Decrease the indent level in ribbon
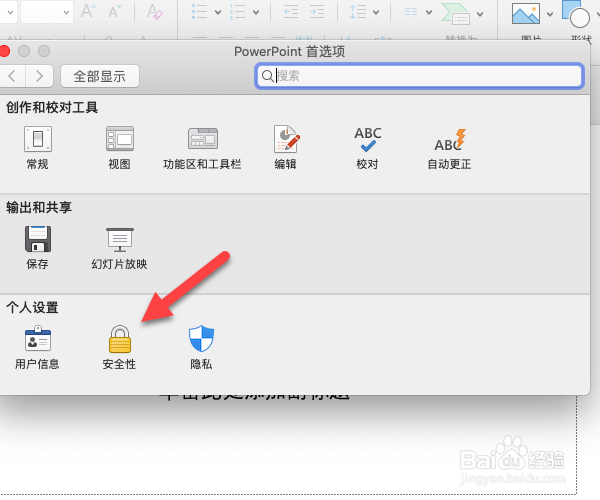The height and width of the screenshot is (500, 600). pyautogui.click(x=291, y=12)
